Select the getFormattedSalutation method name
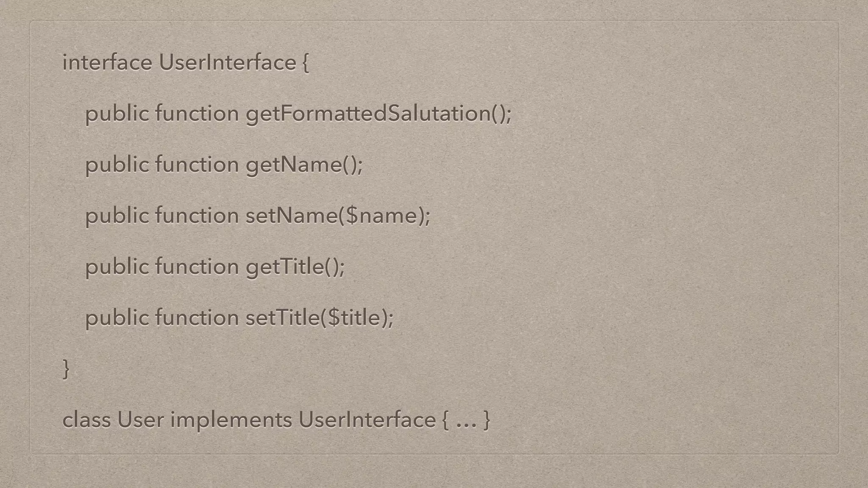The height and width of the screenshot is (488, 868). point(368,114)
